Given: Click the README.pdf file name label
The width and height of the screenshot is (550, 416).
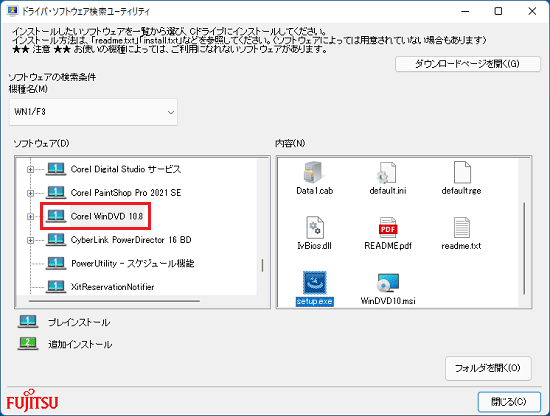Looking at the screenshot, I should [x=388, y=246].
